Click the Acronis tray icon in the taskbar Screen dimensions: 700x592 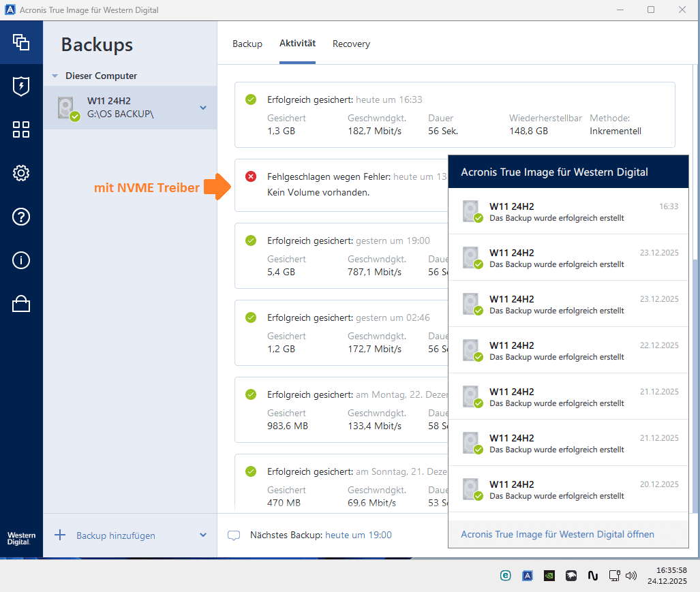coord(527,576)
